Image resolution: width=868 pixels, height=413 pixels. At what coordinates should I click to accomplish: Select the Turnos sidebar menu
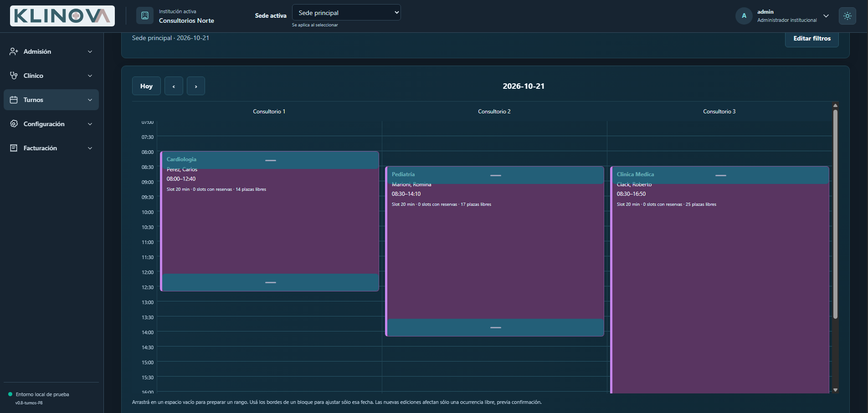[x=51, y=100]
